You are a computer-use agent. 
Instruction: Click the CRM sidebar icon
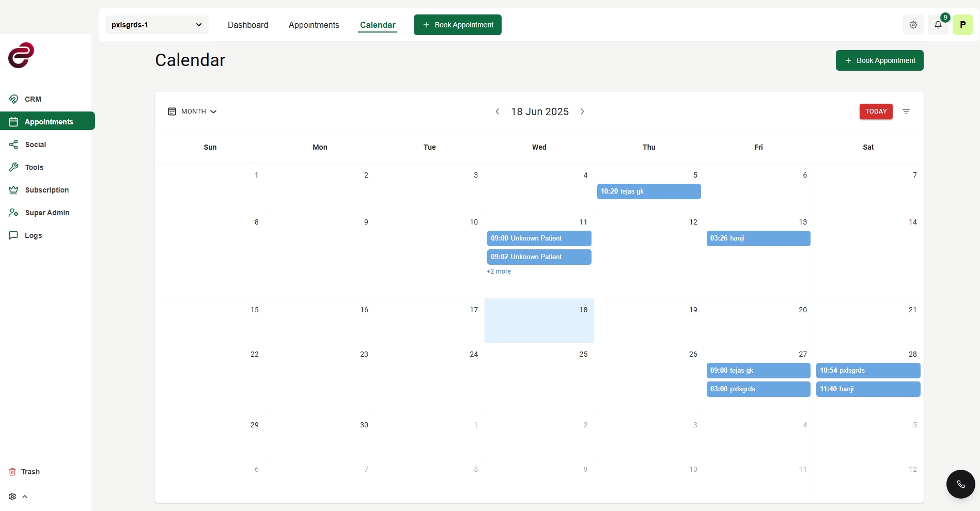[x=14, y=99]
